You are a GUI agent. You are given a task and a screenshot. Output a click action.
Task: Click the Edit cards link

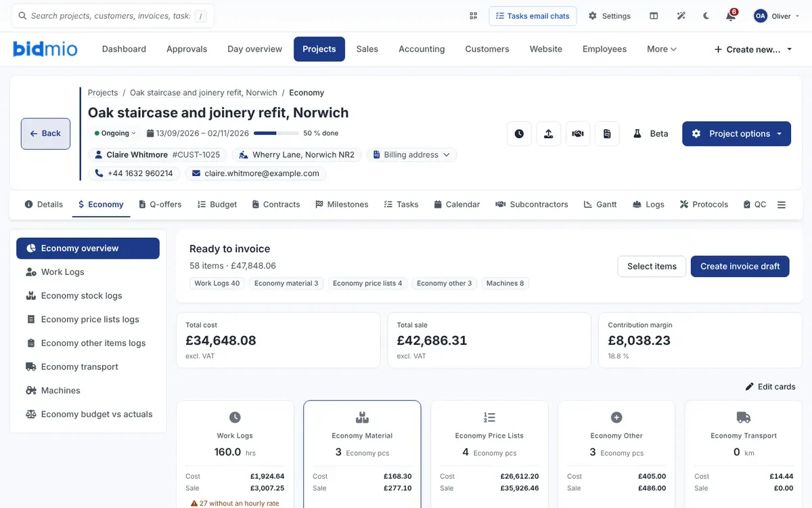770,387
